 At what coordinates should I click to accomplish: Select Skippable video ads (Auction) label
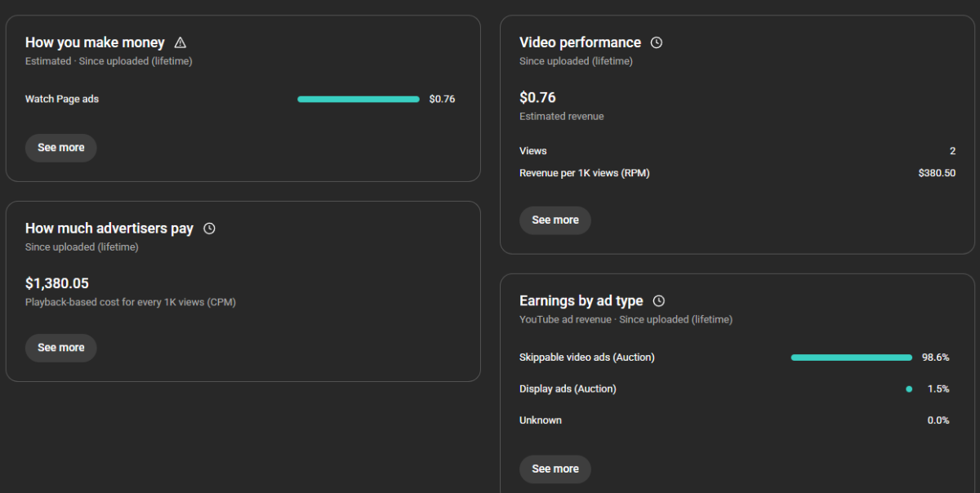(587, 358)
